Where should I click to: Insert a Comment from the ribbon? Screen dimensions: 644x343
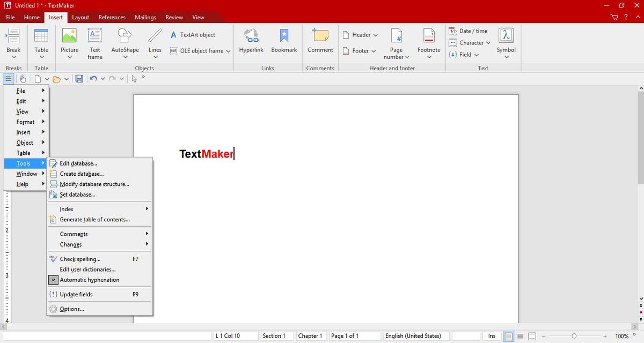point(320,41)
